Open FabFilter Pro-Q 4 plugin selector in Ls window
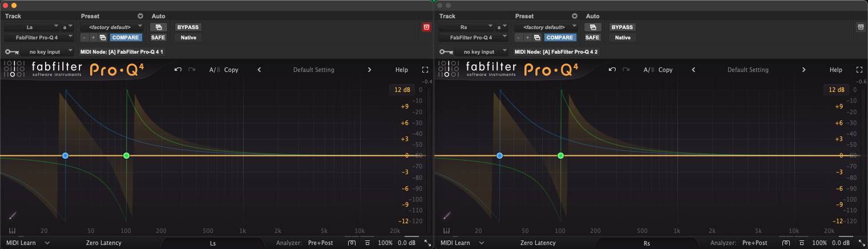 [x=39, y=38]
